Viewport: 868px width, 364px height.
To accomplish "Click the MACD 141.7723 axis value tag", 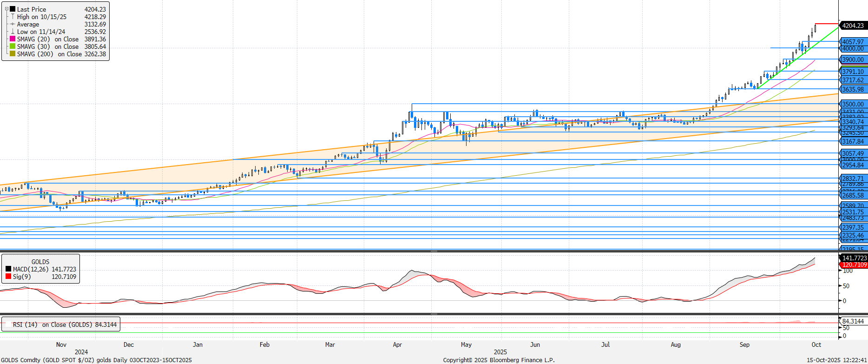I will click(854, 258).
